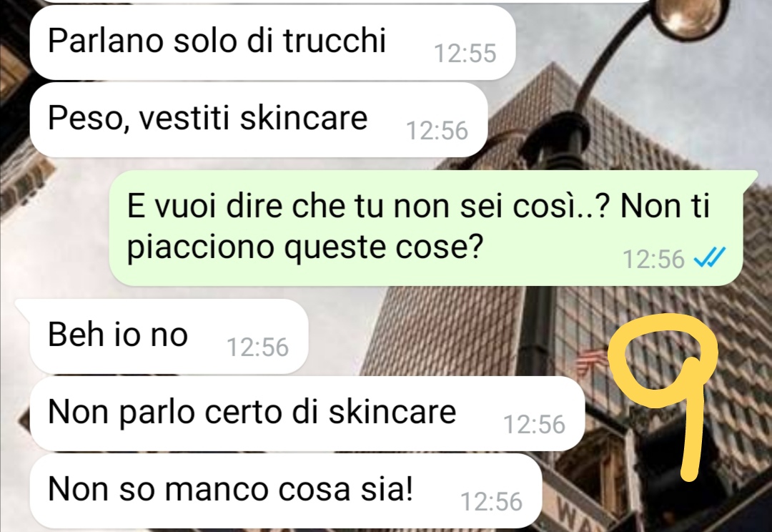Click the word 'trucchi' in top message

[335, 40]
